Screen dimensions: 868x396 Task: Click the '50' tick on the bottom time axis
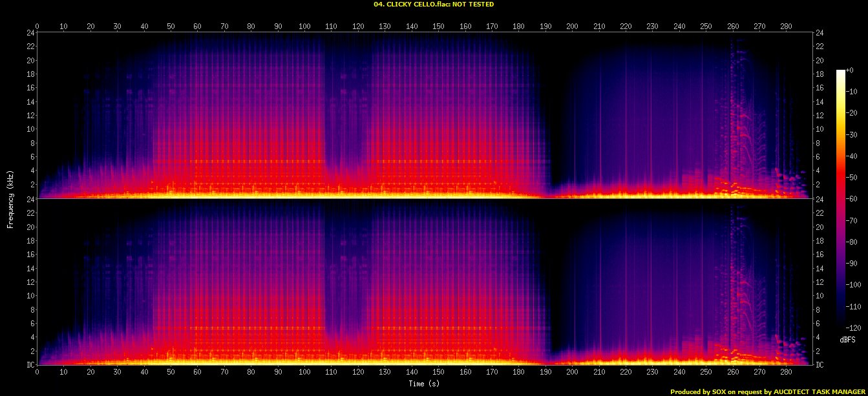(171, 373)
